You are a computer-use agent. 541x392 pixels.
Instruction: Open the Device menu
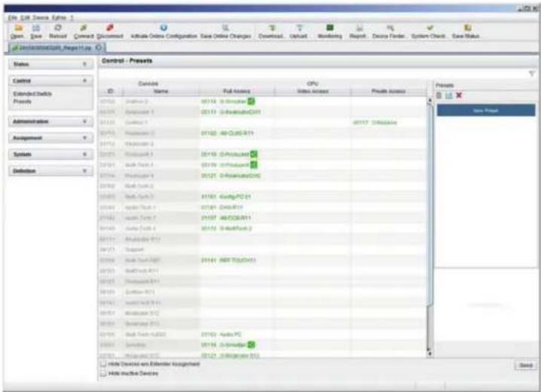pyautogui.click(x=41, y=17)
